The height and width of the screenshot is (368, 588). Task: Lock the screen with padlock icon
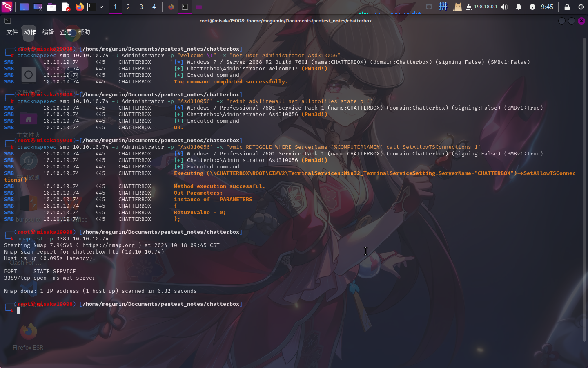[567, 7]
